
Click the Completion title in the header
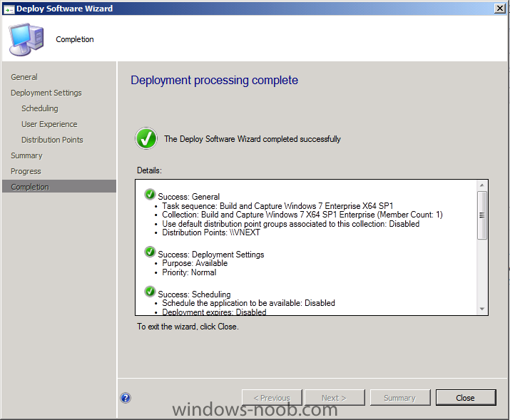tap(75, 39)
